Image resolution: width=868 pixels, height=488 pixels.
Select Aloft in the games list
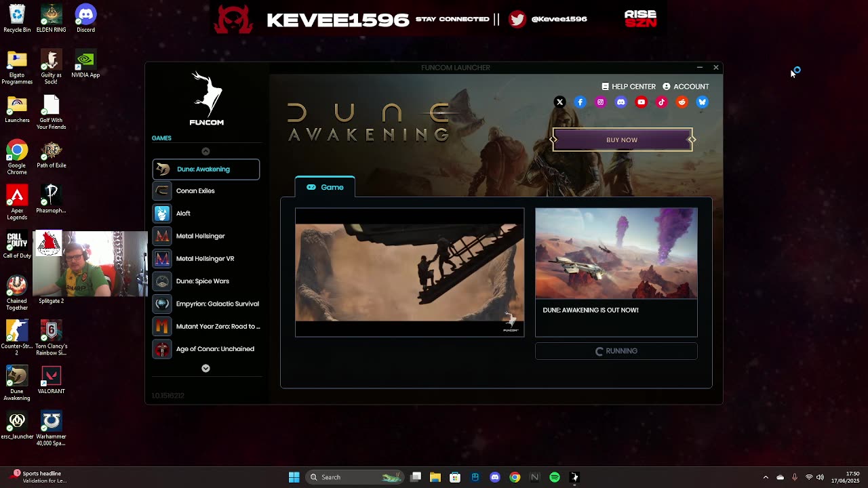click(x=205, y=213)
